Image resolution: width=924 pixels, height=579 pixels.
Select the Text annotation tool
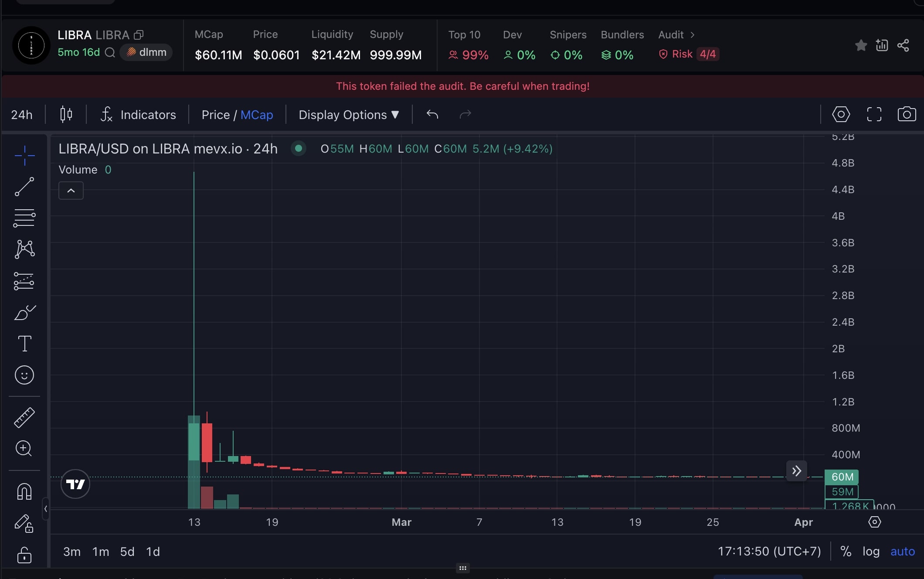tap(24, 344)
